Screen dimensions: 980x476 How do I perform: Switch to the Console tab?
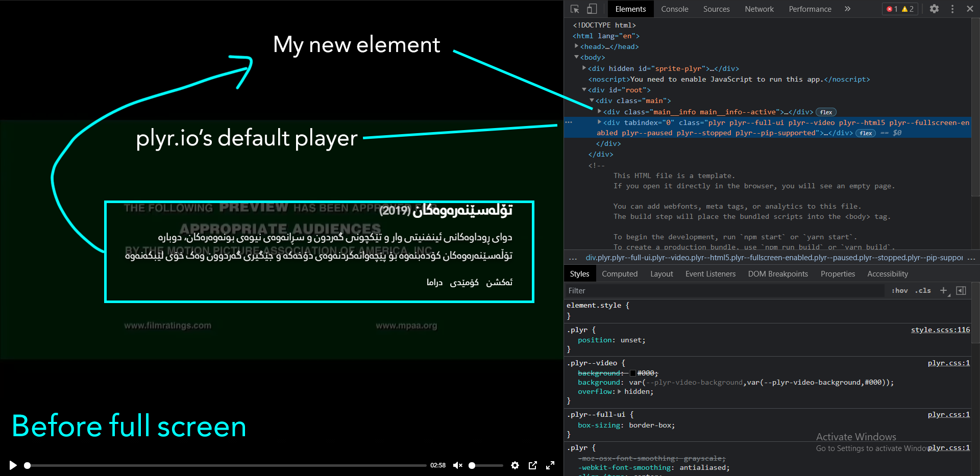coord(674,9)
